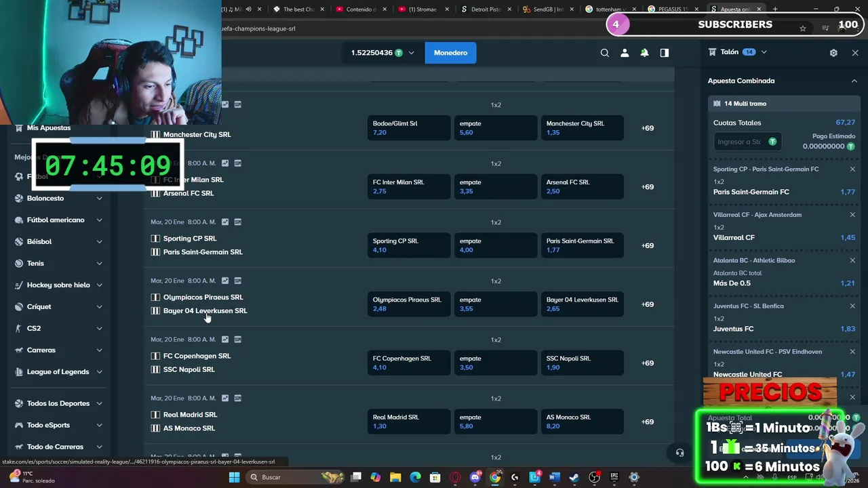Open Todos los Deportes menu
Viewport: 868px width, 488px height.
[x=59, y=403]
